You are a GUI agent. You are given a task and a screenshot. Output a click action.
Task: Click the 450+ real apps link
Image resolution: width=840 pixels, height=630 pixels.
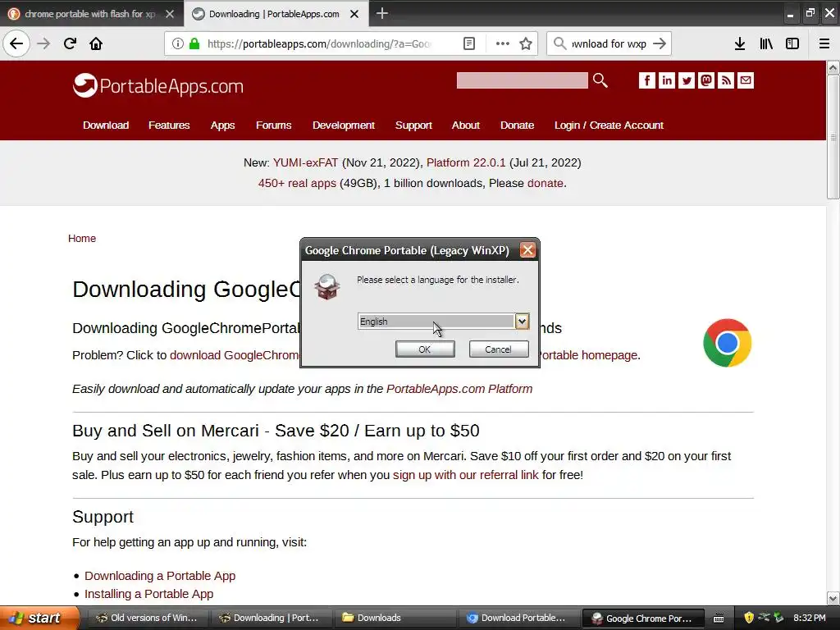[x=297, y=183]
